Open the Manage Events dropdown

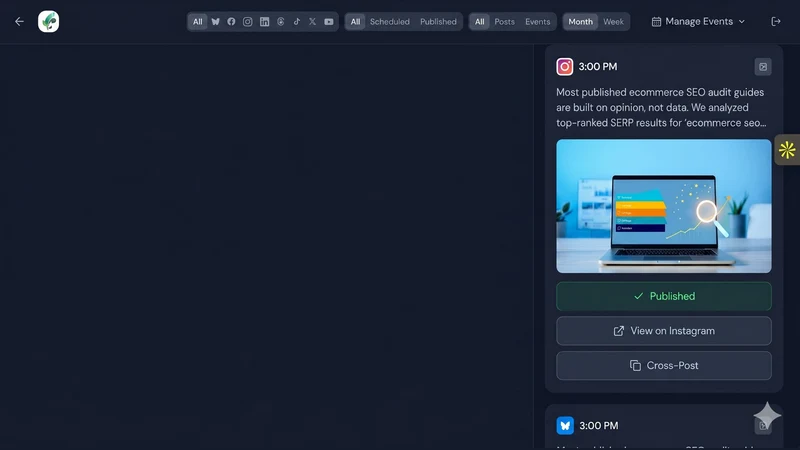[698, 21]
